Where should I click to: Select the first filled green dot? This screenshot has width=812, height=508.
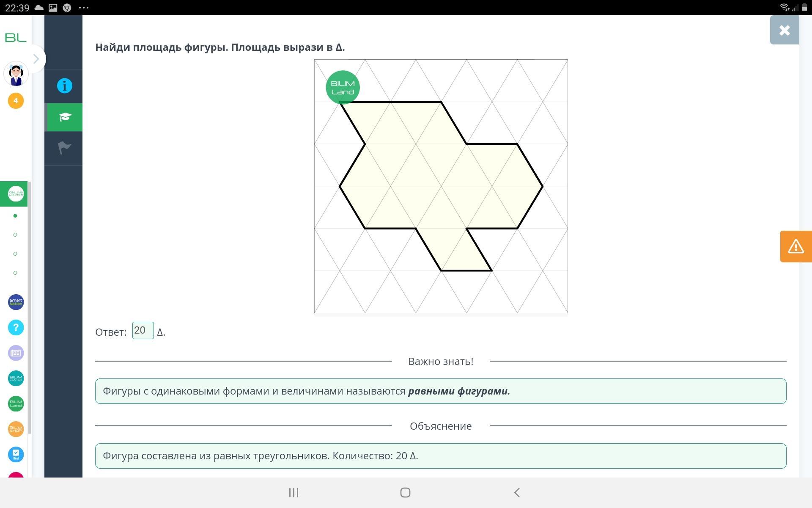click(x=16, y=216)
